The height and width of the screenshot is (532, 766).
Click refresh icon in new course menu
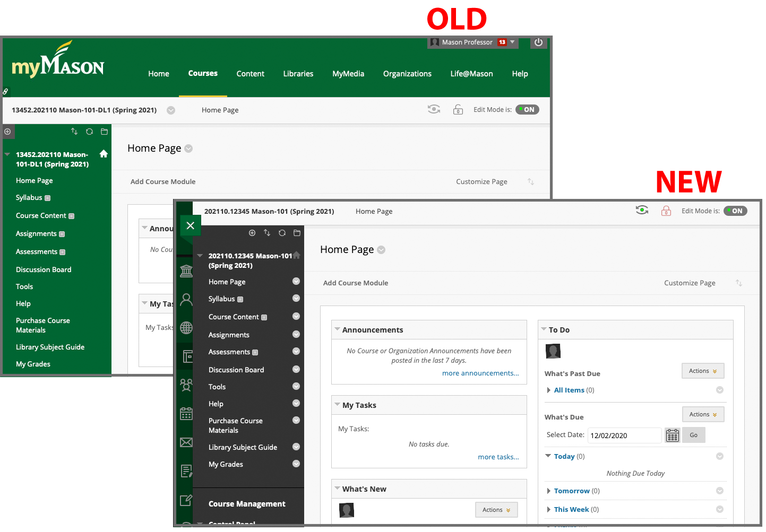pyautogui.click(x=282, y=233)
